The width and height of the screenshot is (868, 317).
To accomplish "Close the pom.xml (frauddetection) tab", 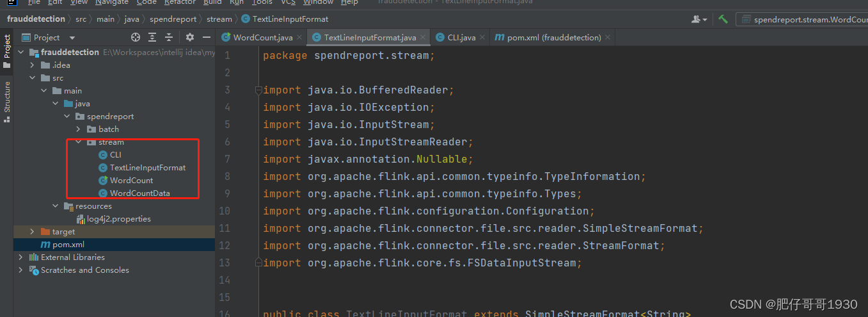I will (x=608, y=38).
